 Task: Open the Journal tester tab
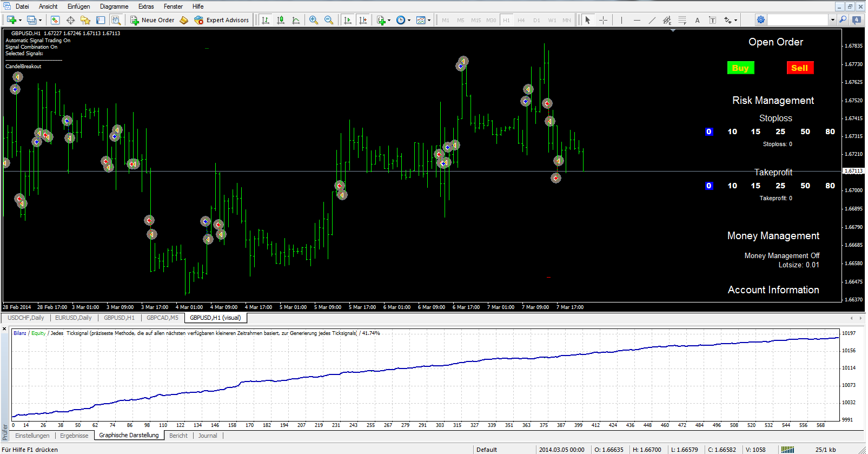208,436
